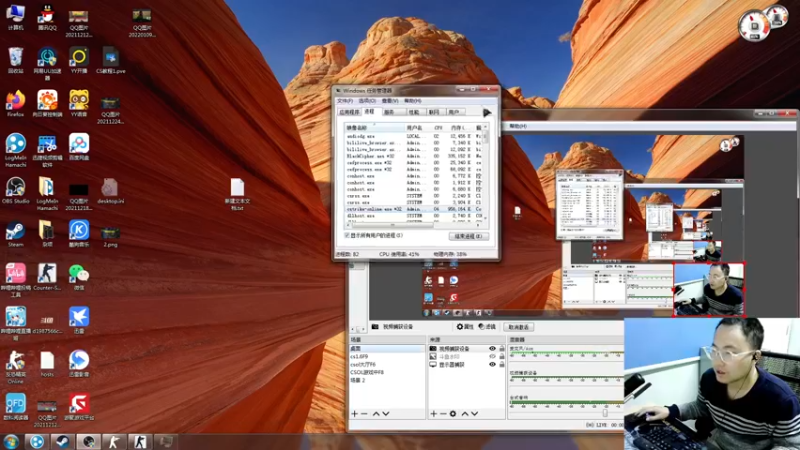Click the End Process button
The height and width of the screenshot is (450, 800).
click(468, 236)
